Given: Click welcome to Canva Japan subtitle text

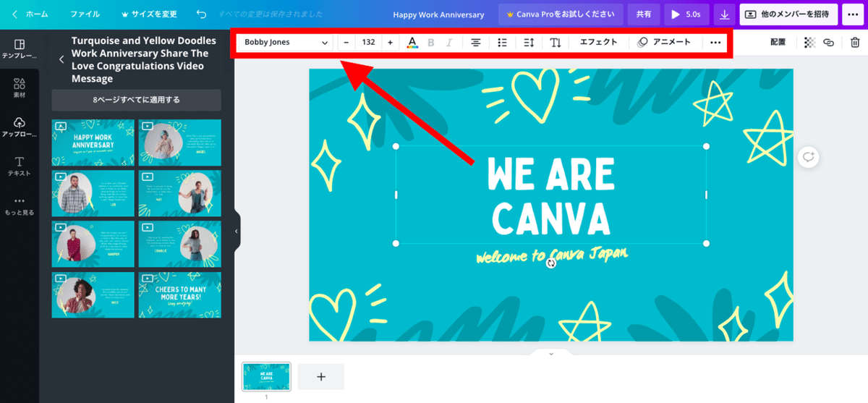Looking at the screenshot, I should (x=551, y=255).
